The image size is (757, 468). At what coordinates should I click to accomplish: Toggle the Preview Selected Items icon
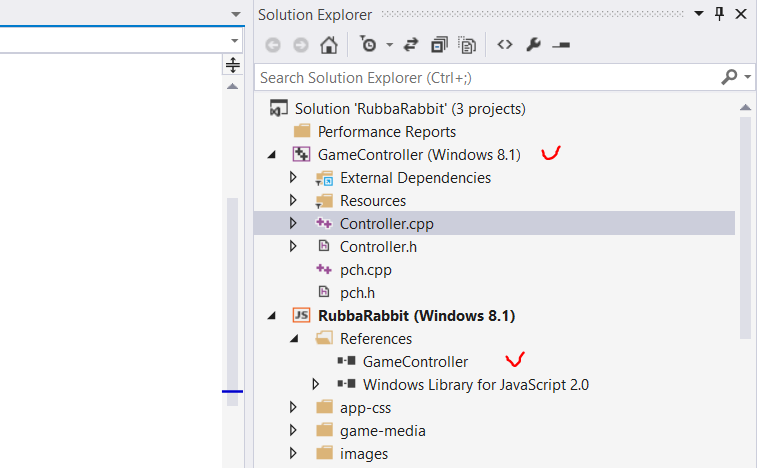tap(561, 45)
